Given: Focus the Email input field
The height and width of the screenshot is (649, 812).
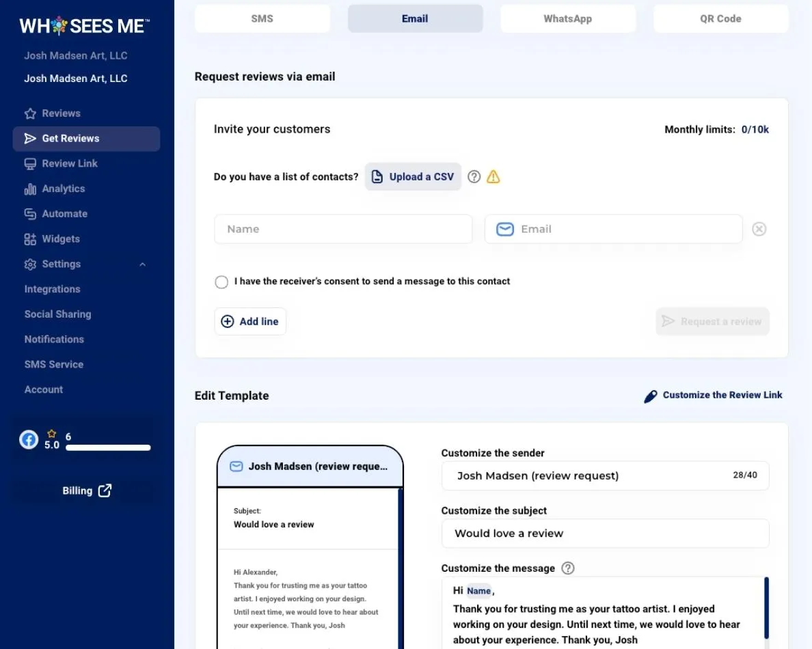Looking at the screenshot, I should click(614, 230).
